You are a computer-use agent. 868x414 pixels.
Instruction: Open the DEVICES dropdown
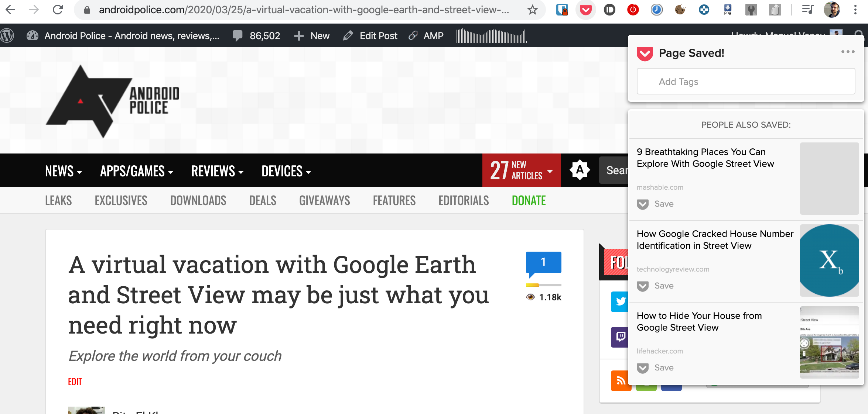point(286,171)
